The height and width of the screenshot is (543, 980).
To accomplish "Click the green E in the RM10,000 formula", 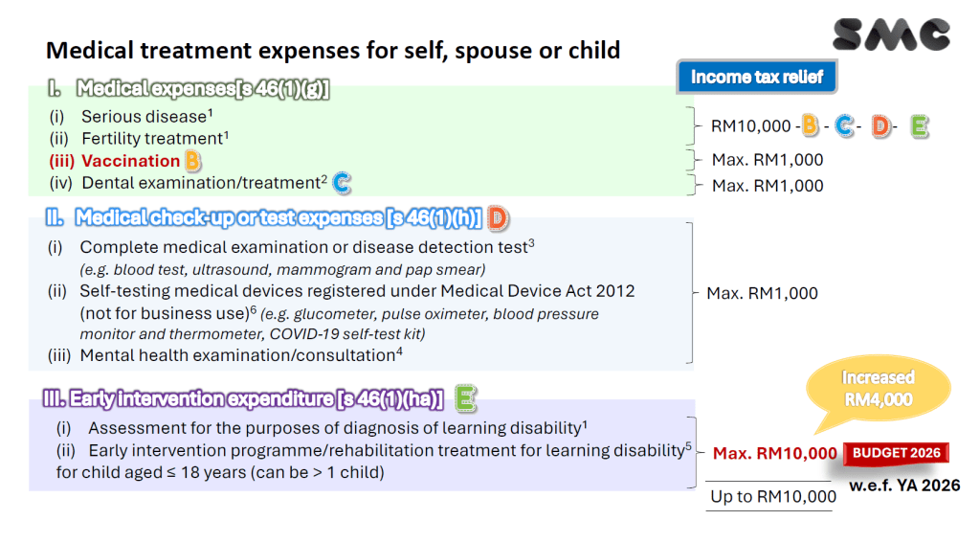I will [919, 125].
